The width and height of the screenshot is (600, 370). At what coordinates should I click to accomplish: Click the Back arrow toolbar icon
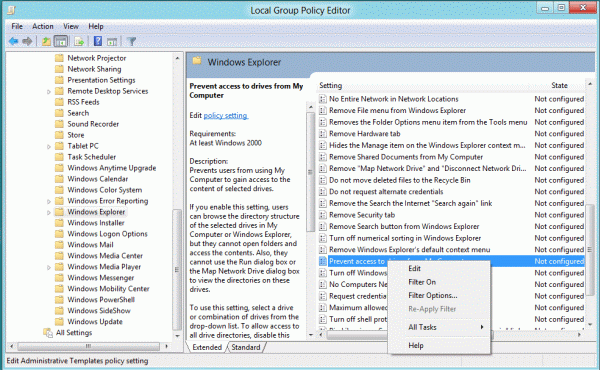tap(13, 41)
